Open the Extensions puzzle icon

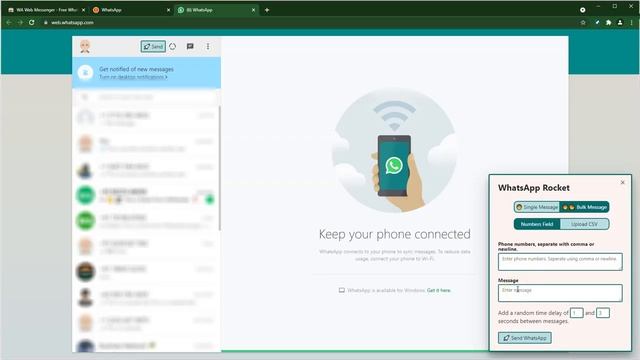pyautogui.click(x=609, y=22)
